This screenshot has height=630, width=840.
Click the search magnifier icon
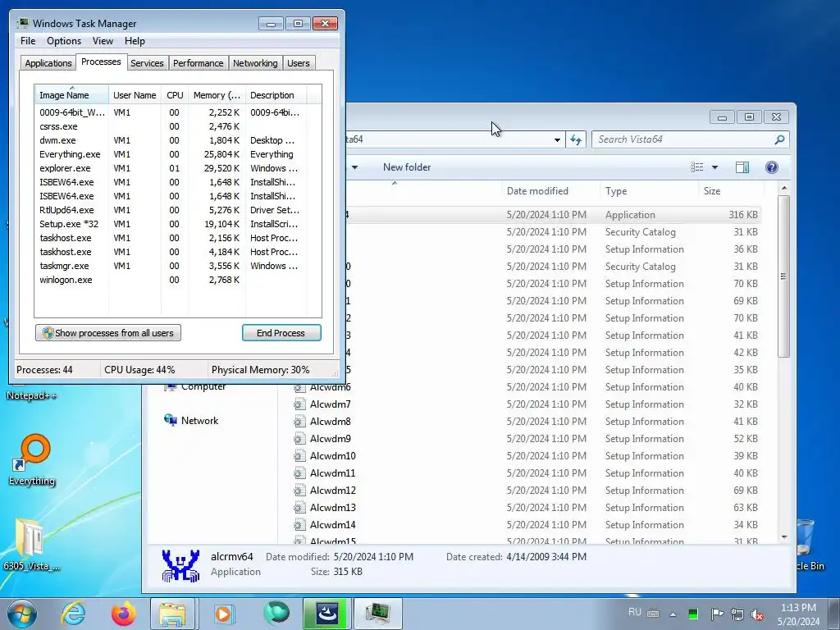click(x=779, y=139)
